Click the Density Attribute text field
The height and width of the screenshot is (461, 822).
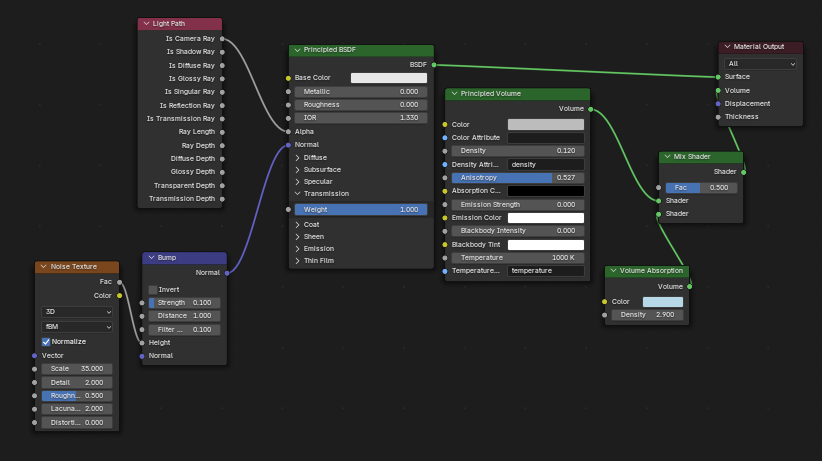point(545,164)
